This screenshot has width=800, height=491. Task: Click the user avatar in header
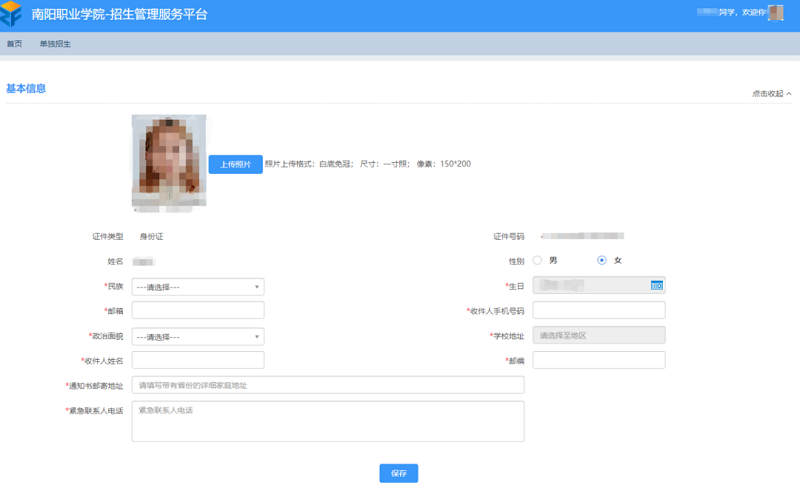click(x=775, y=13)
